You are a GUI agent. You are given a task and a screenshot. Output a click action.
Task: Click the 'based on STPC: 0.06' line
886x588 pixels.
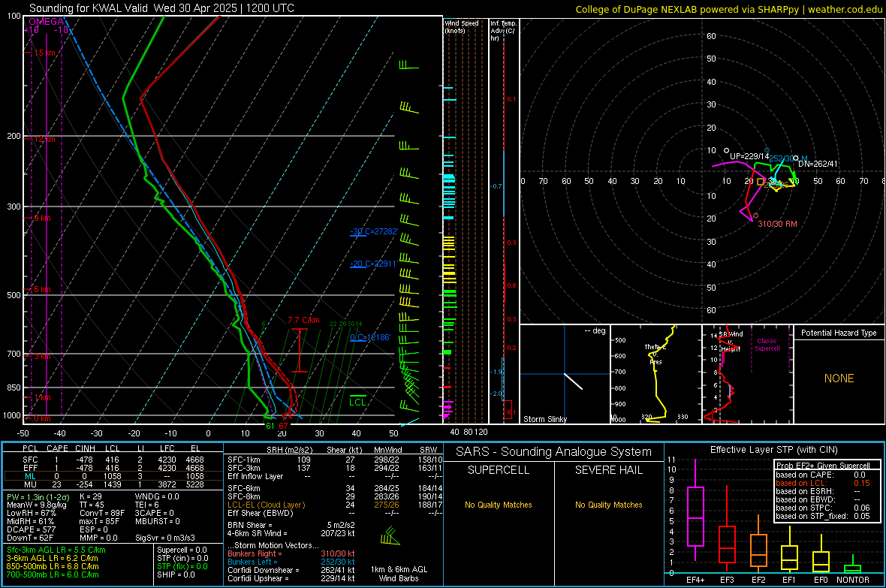pyautogui.click(x=823, y=508)
